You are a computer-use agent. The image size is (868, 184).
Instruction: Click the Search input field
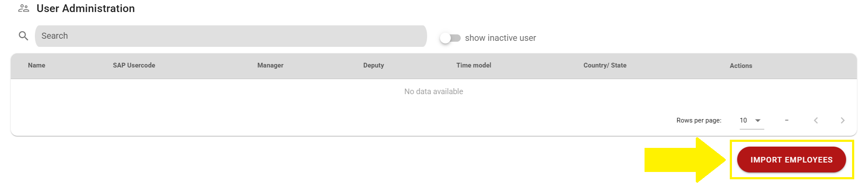pos(230,36)
